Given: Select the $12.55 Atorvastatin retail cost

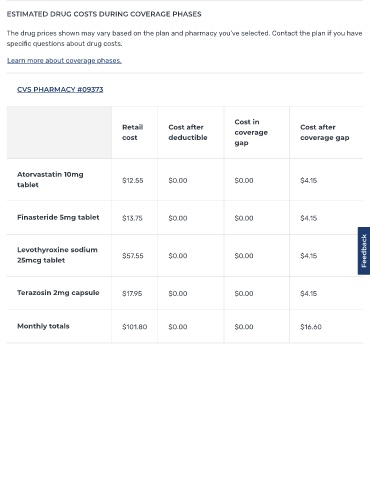Looking at the screenshot, I should coord(133,180).
